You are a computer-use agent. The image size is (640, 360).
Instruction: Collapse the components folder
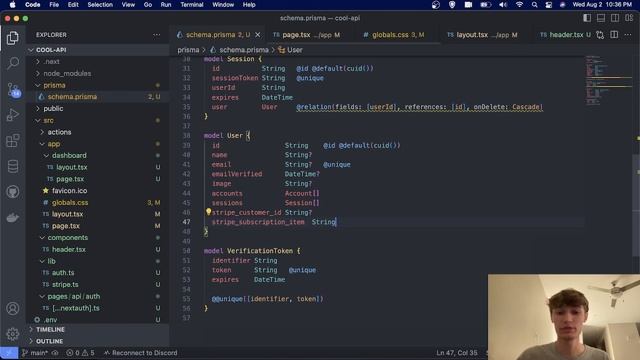pyautogui.click(x=98, y=238)
